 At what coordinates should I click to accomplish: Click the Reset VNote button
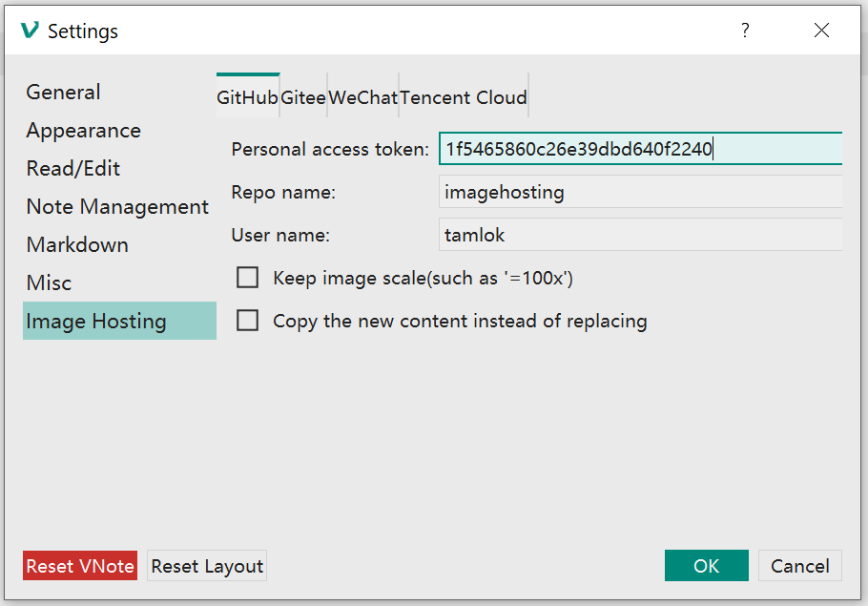pyautogui.click(x=80, y=566)
